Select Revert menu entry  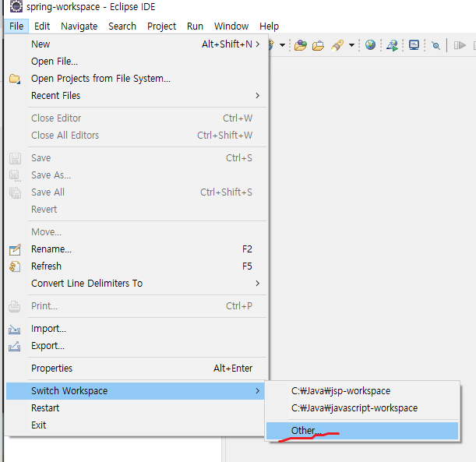pyautogui.click(x=136, y=210)
